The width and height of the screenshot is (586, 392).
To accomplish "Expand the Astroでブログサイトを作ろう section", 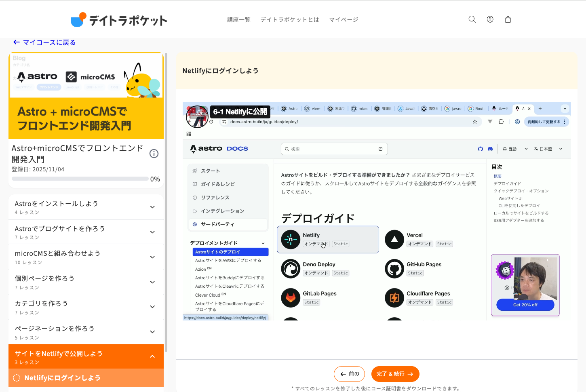I will tap(86, 232).
